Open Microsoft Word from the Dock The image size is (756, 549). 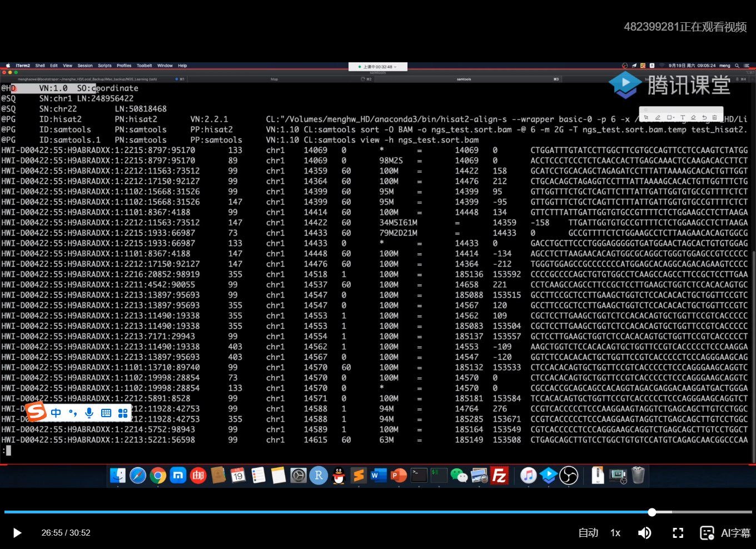coord(379,476)
